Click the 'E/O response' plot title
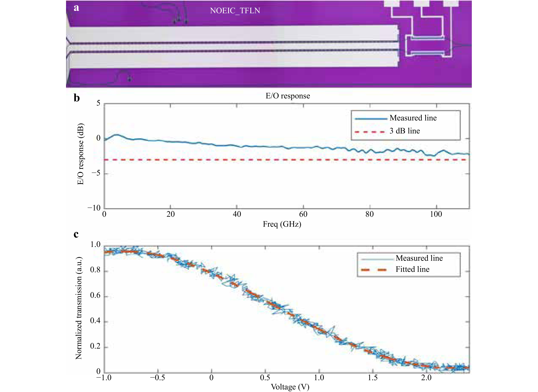Viewport: 538px width, 392px height. coord(288,96)
